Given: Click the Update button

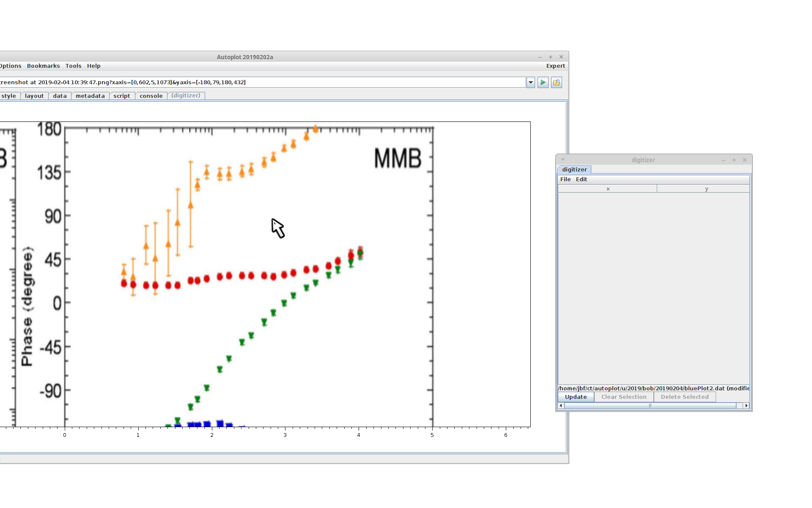Looking at the screenshot, I should pyautogui.click(x=576, y=397).
